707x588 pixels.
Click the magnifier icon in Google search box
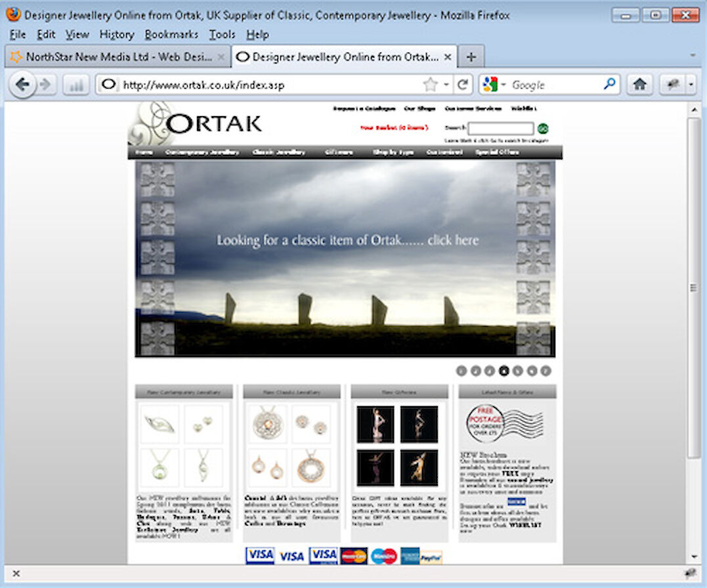609,84
